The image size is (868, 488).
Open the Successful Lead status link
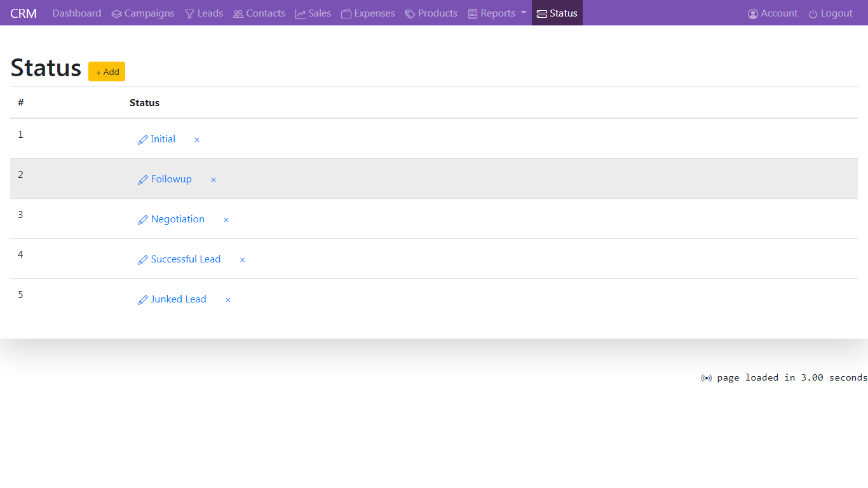[x=186, y=259]
